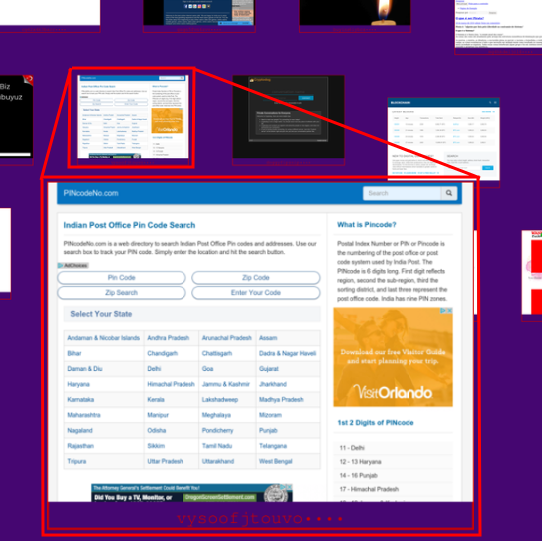Click the Enter Your Code button

pos(256,292)
